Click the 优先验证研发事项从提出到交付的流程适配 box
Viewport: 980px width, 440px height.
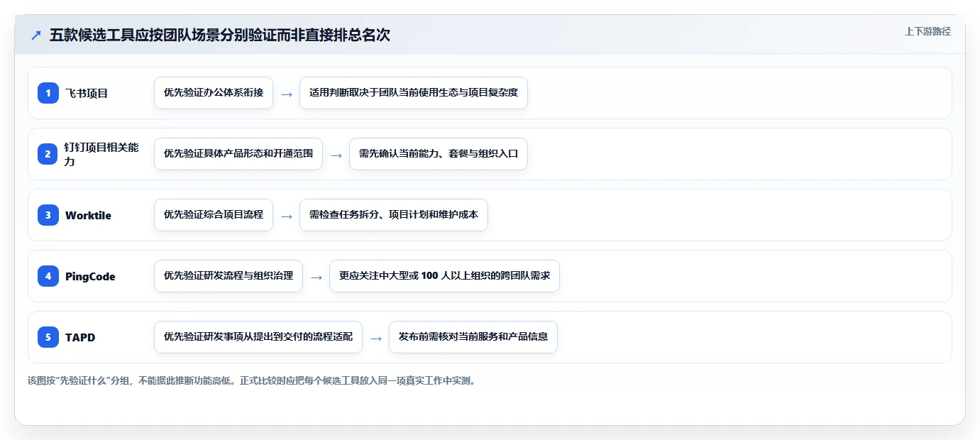258,337
